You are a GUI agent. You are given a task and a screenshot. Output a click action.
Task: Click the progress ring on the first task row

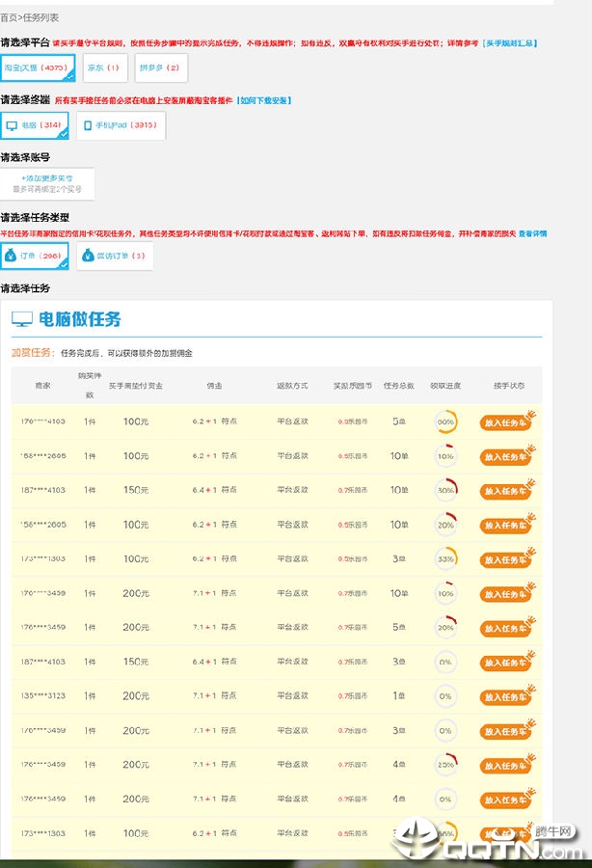446,421
